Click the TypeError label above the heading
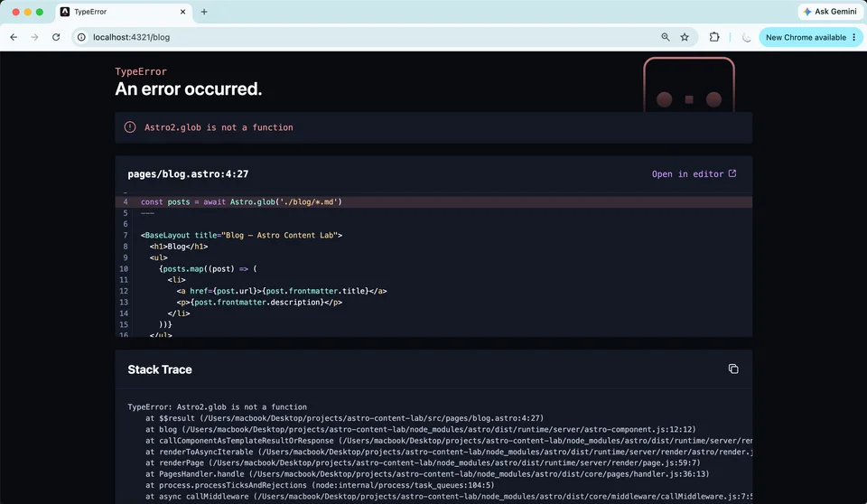Viewport: 867px width, 504px height. coord(141,71)
